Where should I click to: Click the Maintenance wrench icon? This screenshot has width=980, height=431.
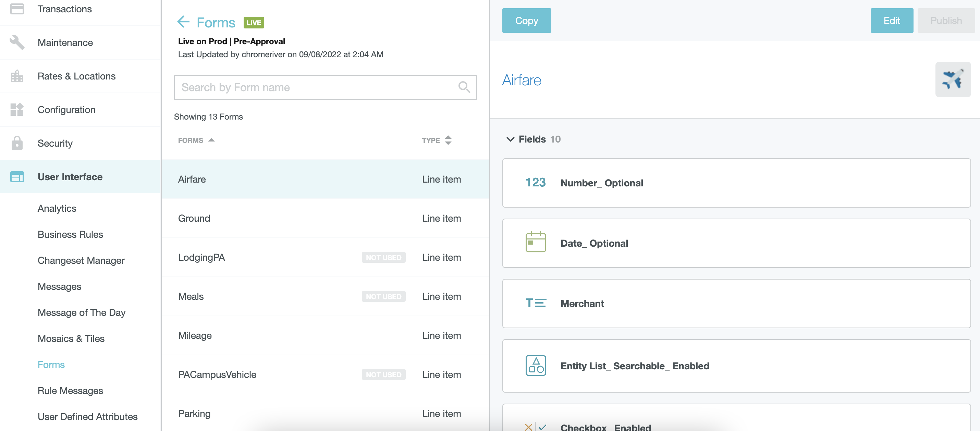[x=17, y=42]
